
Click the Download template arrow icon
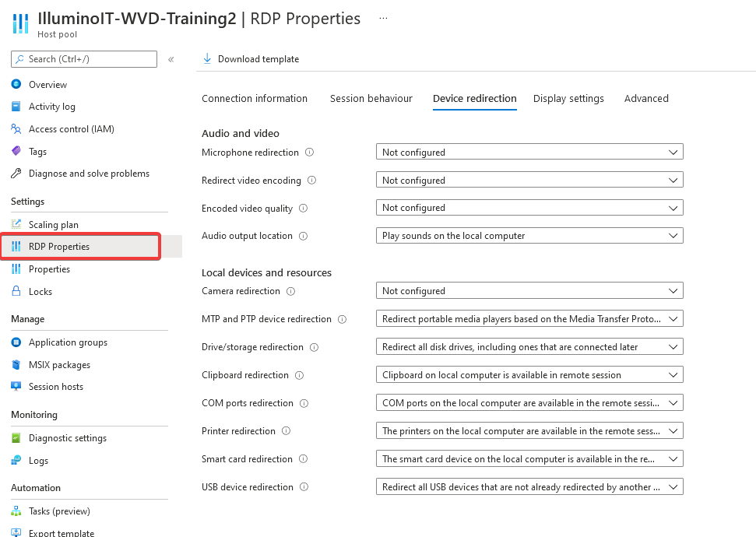click(207, 59)
